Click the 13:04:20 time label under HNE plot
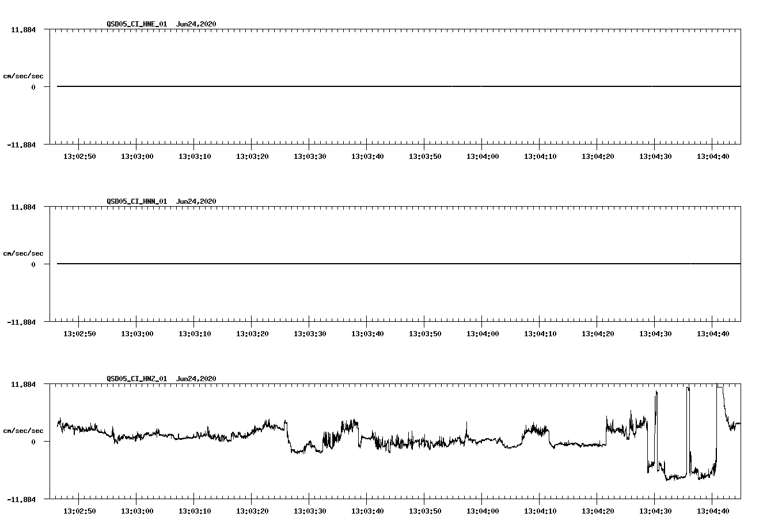The image size is (782, 532). point(598,157)
